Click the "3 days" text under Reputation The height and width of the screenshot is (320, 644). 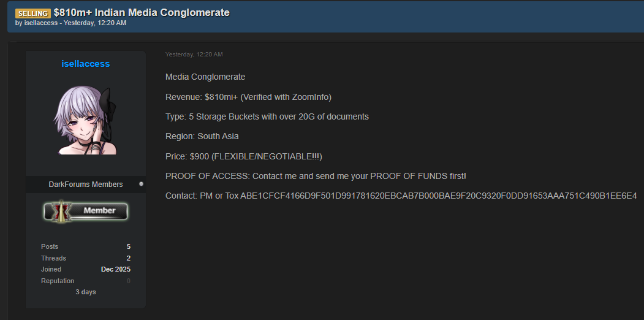pos(86,292)
